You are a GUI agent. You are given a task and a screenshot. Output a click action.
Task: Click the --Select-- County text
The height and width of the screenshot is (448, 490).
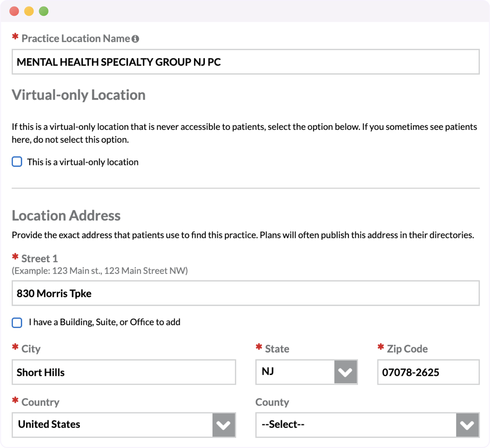[283, 424]
